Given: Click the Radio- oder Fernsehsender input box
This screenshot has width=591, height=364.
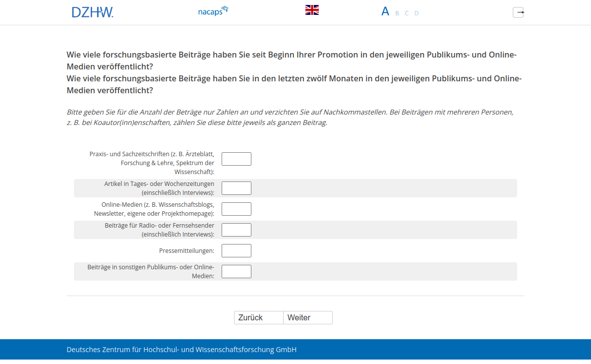Looking at the screenshot, I should 236,230.
